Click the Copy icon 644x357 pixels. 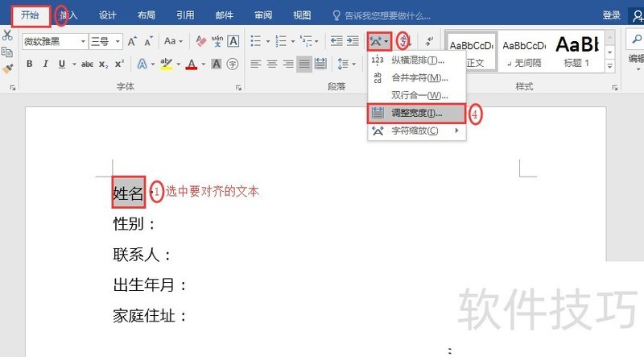click(x=7, y=52)
